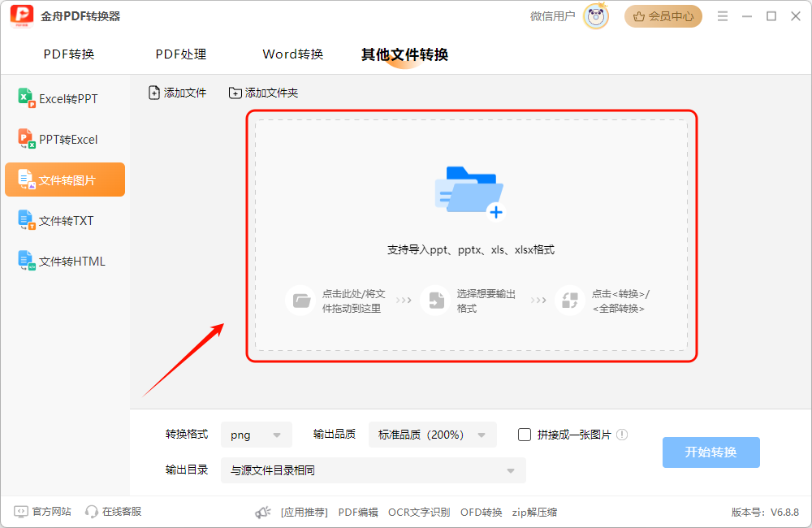Switch to the PDF处理 tab

tap(181, 54)
